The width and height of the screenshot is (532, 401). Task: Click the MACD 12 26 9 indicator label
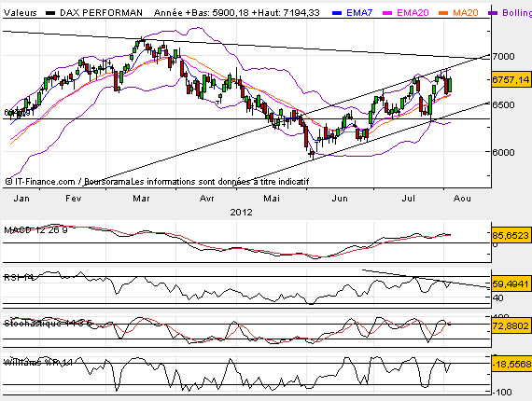(x=35, y=230)
